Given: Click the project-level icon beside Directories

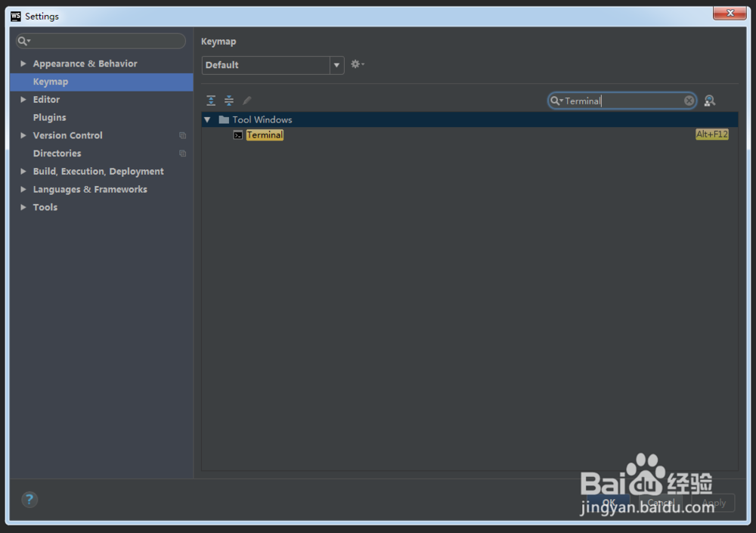Looking at the screenshot, I should point(183,153).
